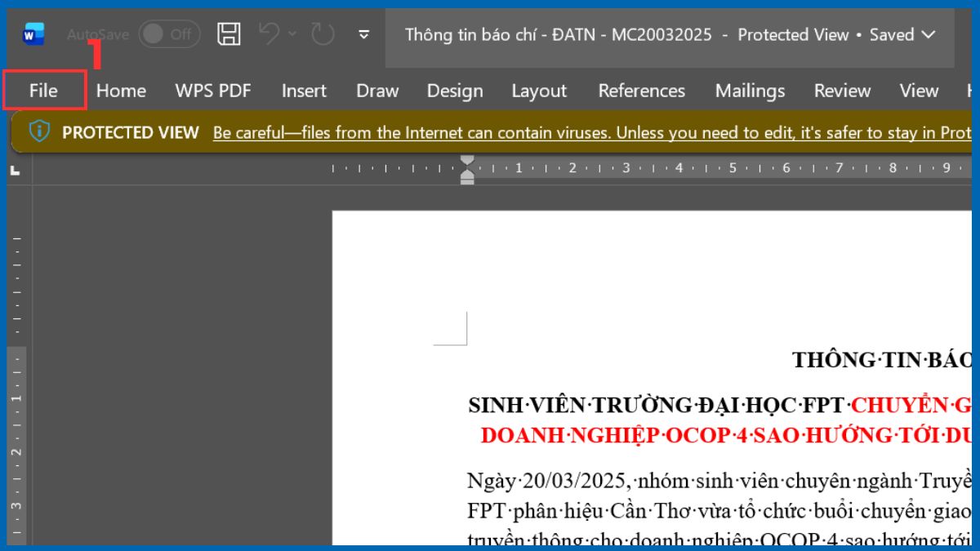The height and width of the screenshot is (551, 980).
Task: Open the WPS PDF tab
Action: pos(213,91)
